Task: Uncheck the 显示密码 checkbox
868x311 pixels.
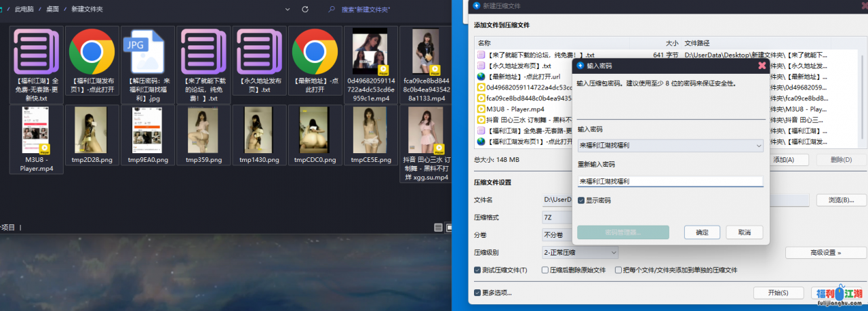Action: 581,201
